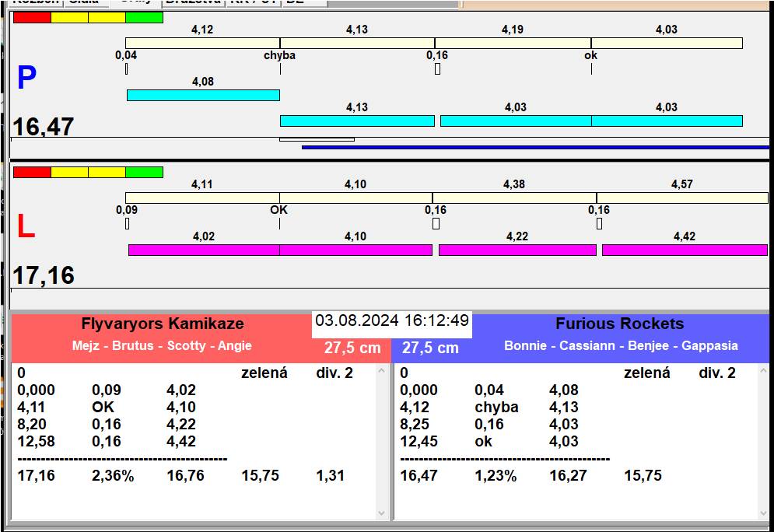The height and width of the screenshot is (532, 774).
Task: Click the cyan 4,08 run bar
Action: point(202,95)
